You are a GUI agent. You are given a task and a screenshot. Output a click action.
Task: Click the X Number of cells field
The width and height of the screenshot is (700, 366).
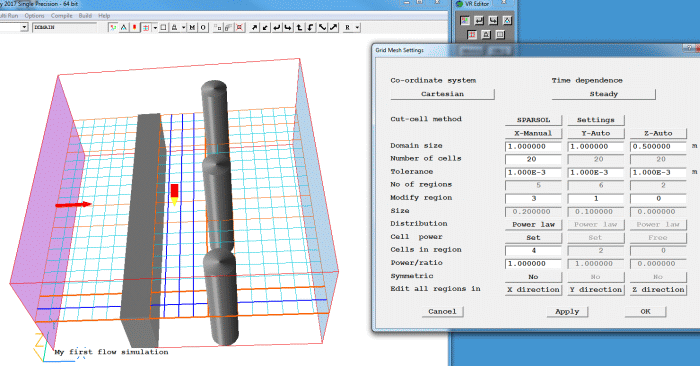(x=533, y=159)
